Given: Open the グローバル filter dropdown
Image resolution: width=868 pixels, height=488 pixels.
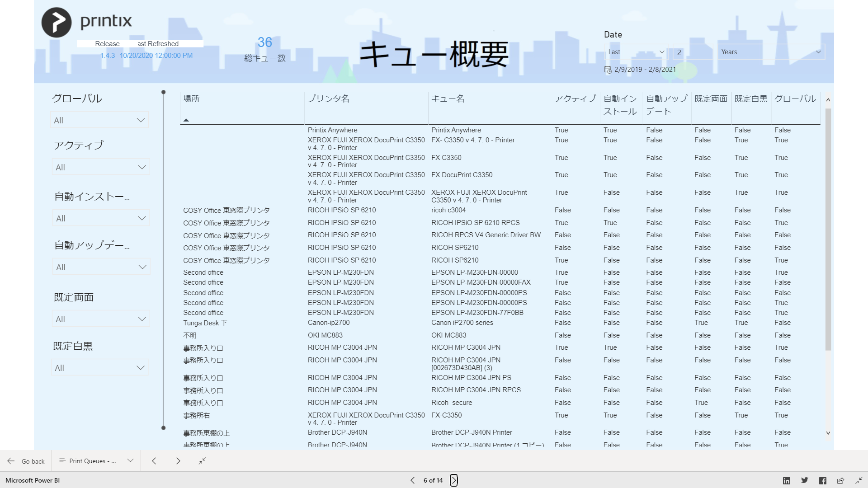Looking at the screenshot, I should 99,120.
